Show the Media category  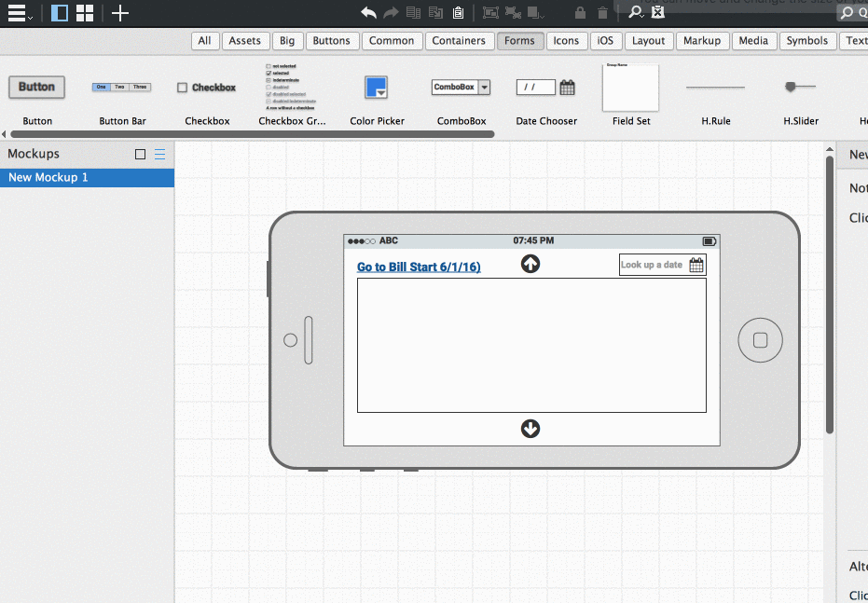753,41
